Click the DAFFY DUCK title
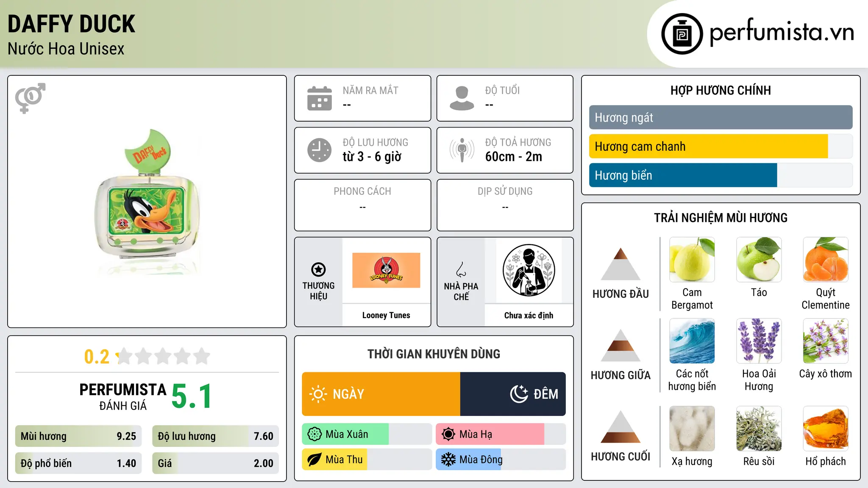The height and width of the screenshot is (488, 868). pyautogui.click(x=71, y=24)
